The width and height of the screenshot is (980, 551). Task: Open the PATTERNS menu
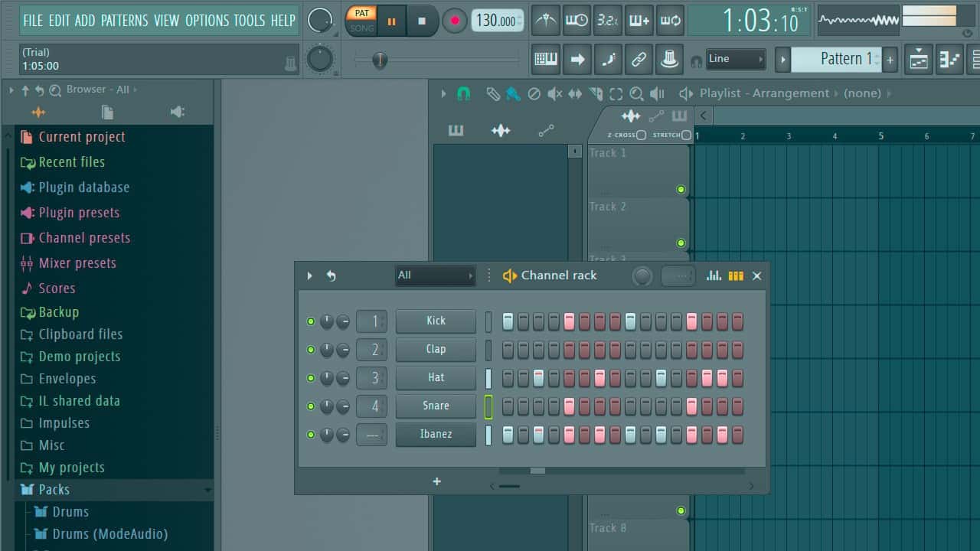[x=126, y=21]
